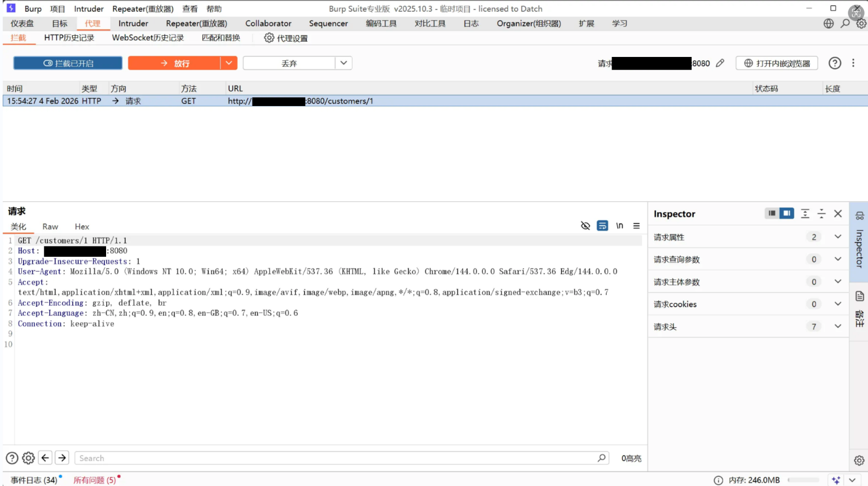Collapse all Inspector sections icon
Screen dimensions: 868x486
point(821,214)
